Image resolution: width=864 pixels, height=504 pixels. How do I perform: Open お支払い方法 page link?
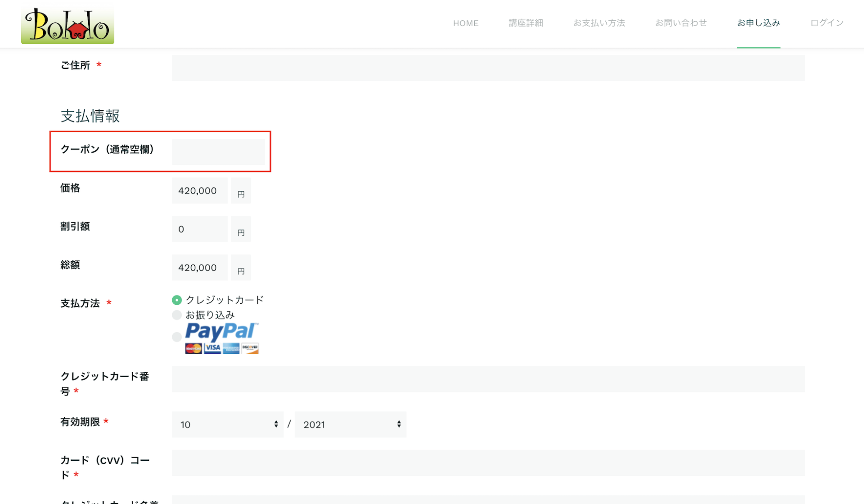click(599, 23)
